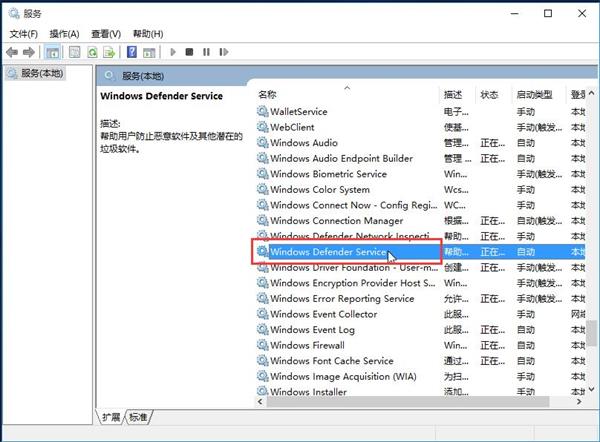Click gear icon of Windows Image Acquisition
Screen dimensions: 600x442
click(x=262, y=376)
